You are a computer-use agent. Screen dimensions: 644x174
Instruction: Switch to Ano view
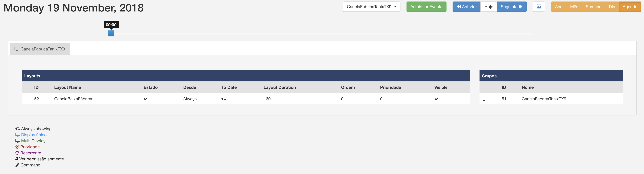(558, 7)
